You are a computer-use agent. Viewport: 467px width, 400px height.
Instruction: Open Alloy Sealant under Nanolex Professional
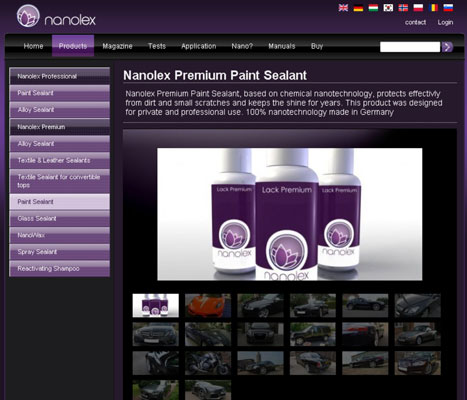point(60,110)
